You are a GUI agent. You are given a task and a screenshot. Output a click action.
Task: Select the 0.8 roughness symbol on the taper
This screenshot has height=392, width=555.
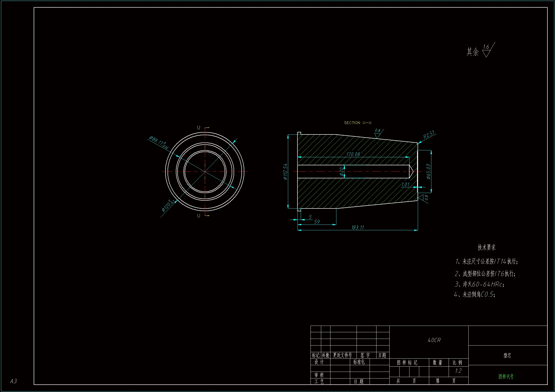click(378, 134)
